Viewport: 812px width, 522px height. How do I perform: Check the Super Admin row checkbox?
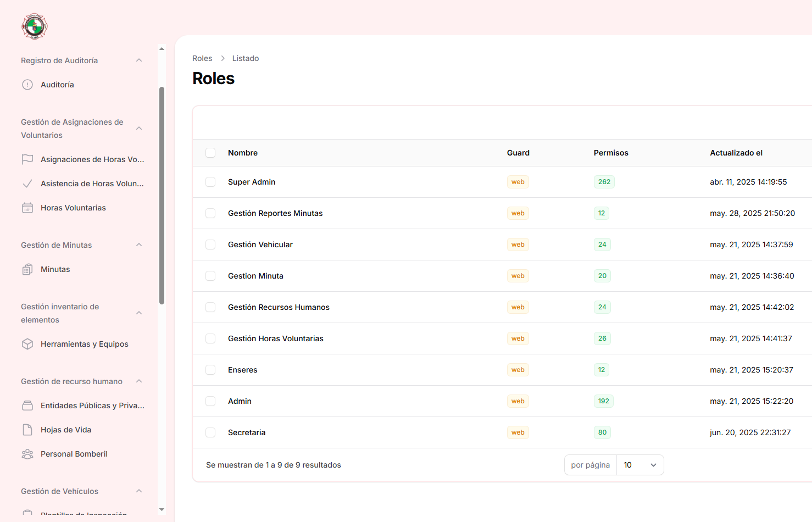pyautogui.click(x=210, y=182)
